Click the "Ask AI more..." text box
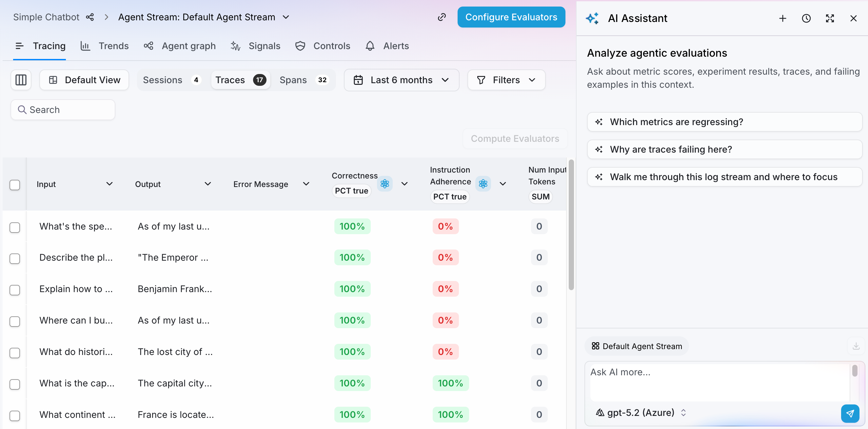Viewport: 868px width, 429px height. pos(720,382)
